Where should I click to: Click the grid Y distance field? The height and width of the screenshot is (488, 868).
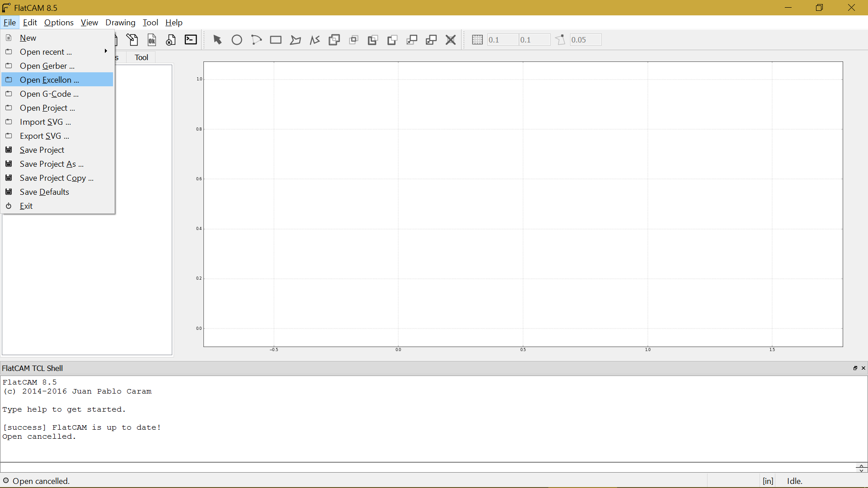(534, 40)
